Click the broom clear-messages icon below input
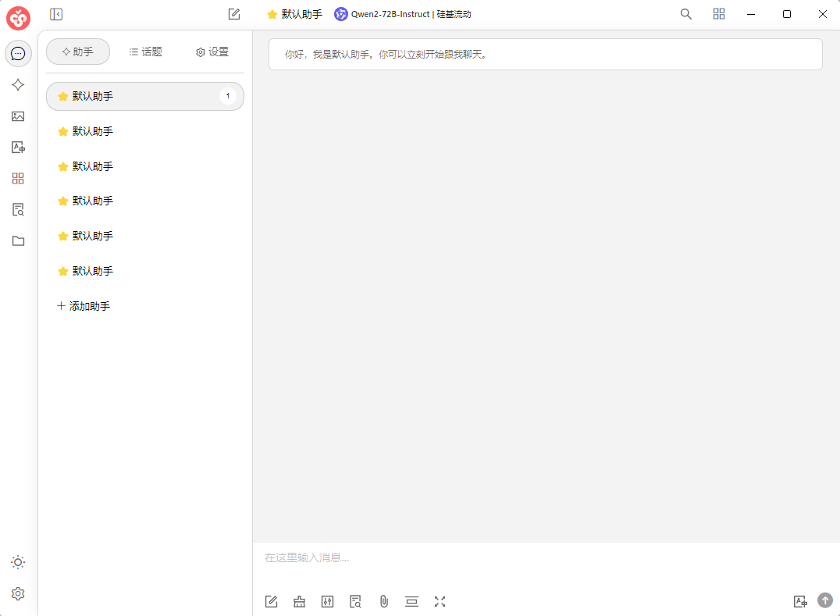Screen dimensions: 840x616 [x=299, y=601]
